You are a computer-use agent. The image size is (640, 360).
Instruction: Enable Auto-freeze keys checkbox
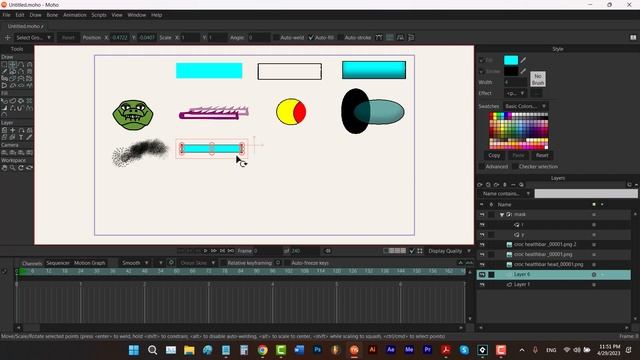(x=287, y=263)
